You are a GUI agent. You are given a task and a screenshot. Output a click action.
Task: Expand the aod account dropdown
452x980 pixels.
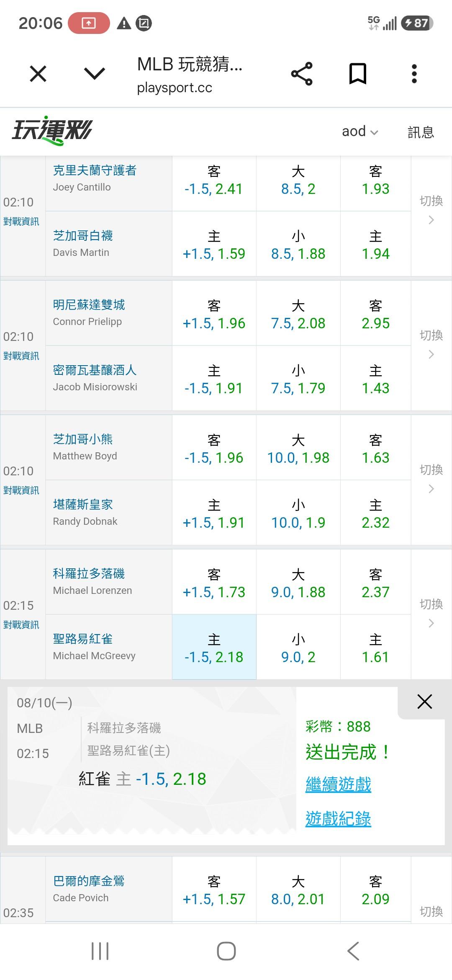click(360, 132)
